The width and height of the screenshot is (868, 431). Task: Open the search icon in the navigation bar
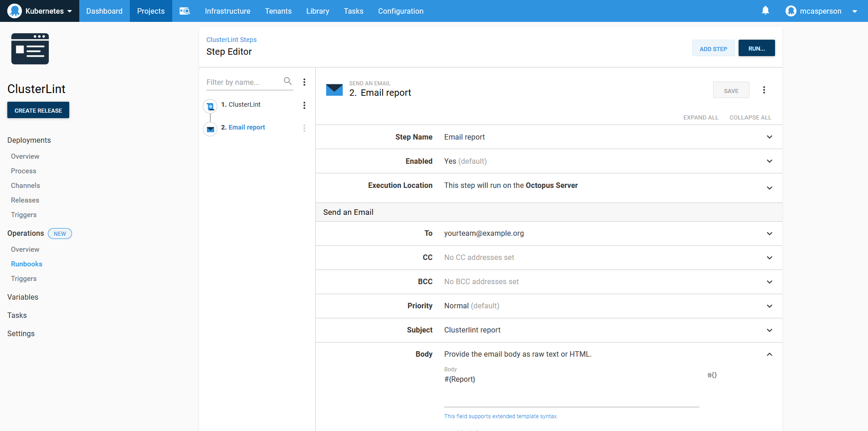point(184,10)
